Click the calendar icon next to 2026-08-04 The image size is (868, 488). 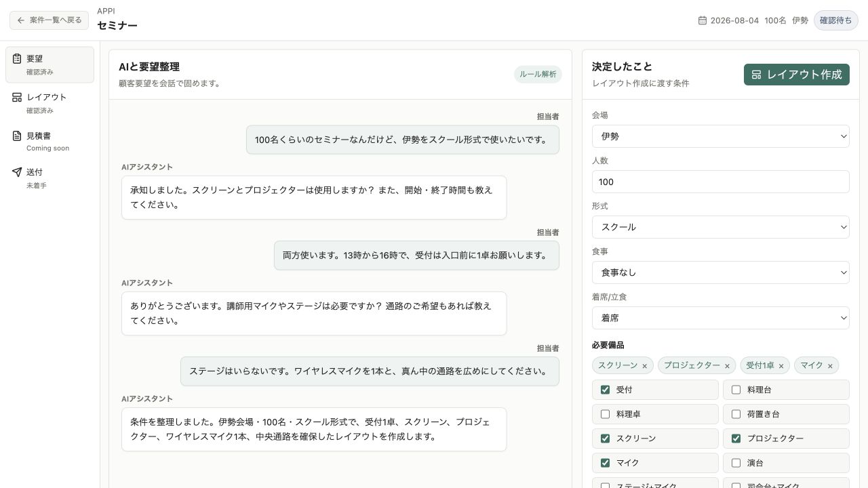click(x=703, y=20)
